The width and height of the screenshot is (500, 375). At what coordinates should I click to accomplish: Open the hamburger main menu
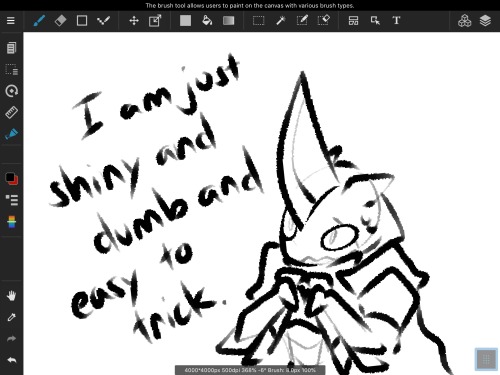coord(11,21)
